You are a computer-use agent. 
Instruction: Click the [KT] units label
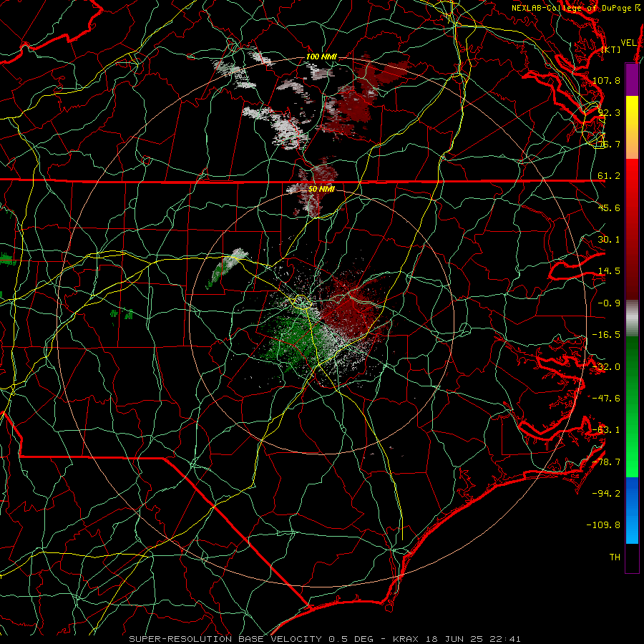pos(611,49)
